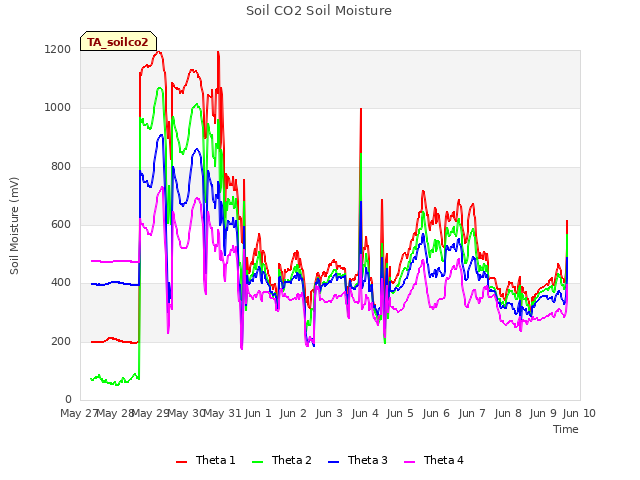Click the Jun 7 x-axis tick label

[x=472, y=413]
